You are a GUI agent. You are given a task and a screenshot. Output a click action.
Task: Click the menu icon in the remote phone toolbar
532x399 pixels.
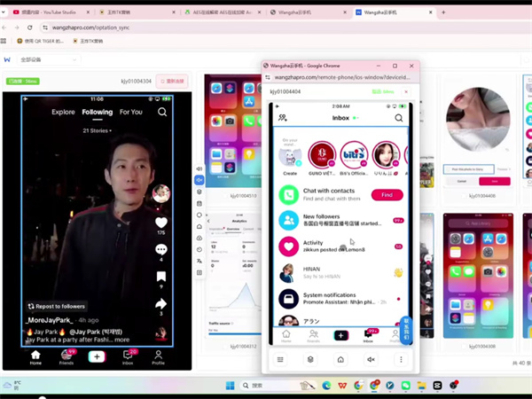point(280,359)
